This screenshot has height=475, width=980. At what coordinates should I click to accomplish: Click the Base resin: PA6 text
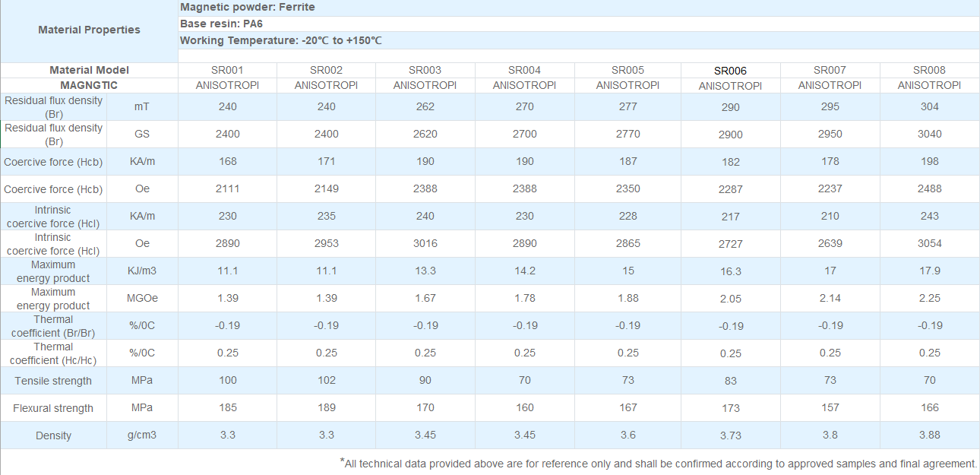pos(221,24)
